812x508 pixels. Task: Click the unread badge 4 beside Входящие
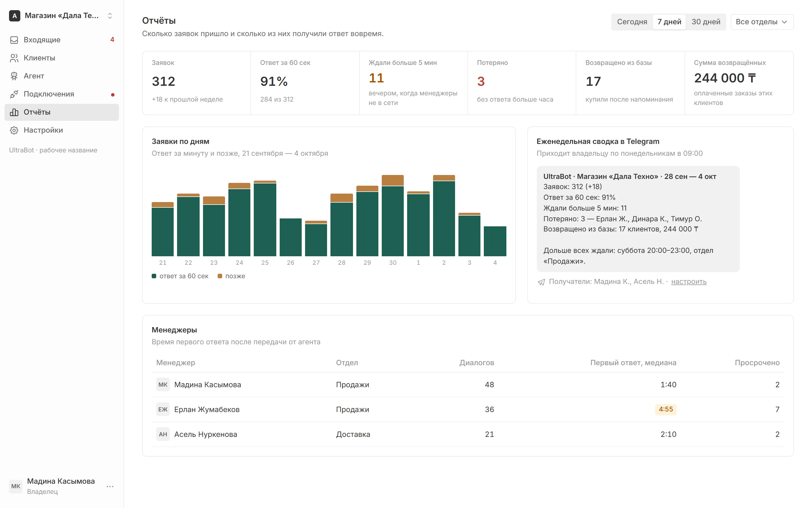112,40
